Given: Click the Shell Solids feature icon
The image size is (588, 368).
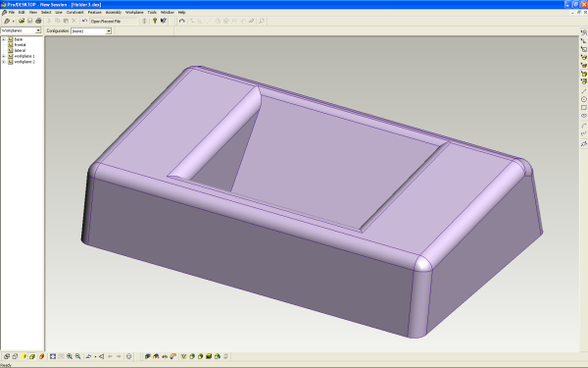Looking at the screenshot, I should tap(209, 356).
